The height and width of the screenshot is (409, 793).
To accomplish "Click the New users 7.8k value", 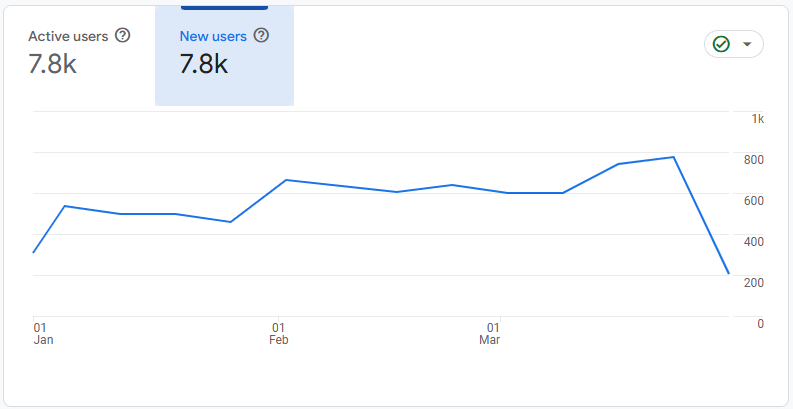I will (204, 64).
